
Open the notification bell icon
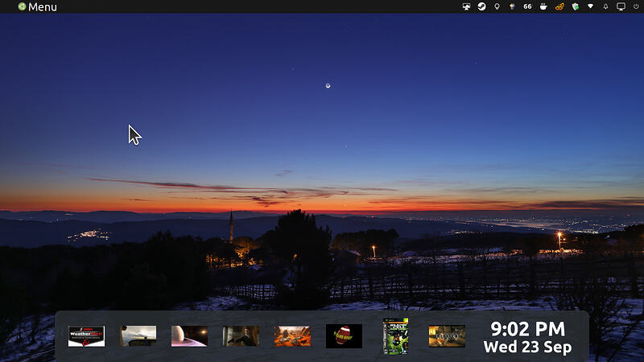tap(605, 6)
